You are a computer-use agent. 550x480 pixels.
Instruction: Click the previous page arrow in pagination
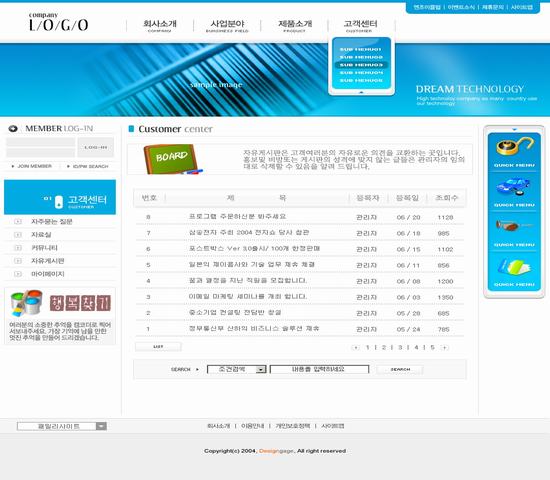(355, 347)
